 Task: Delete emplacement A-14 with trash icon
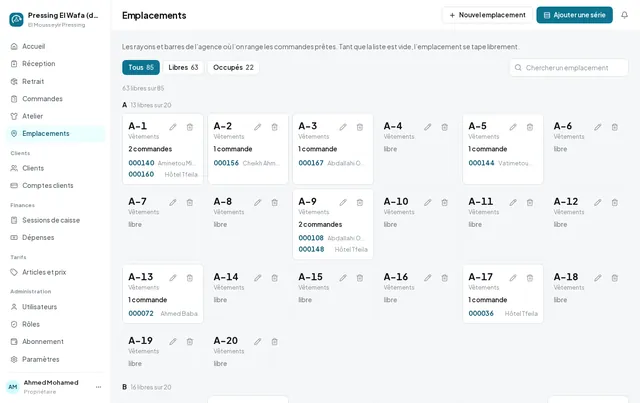click(275, 278)
